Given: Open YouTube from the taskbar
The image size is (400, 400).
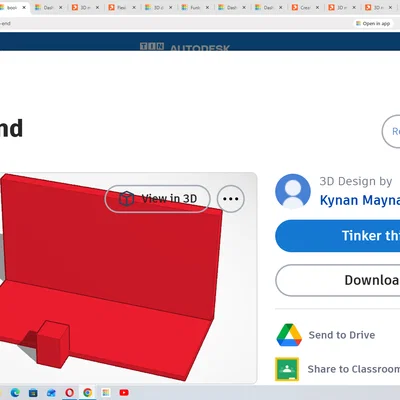Looking at the screenshot, I should pyautogui.click(x=124, y=393).
